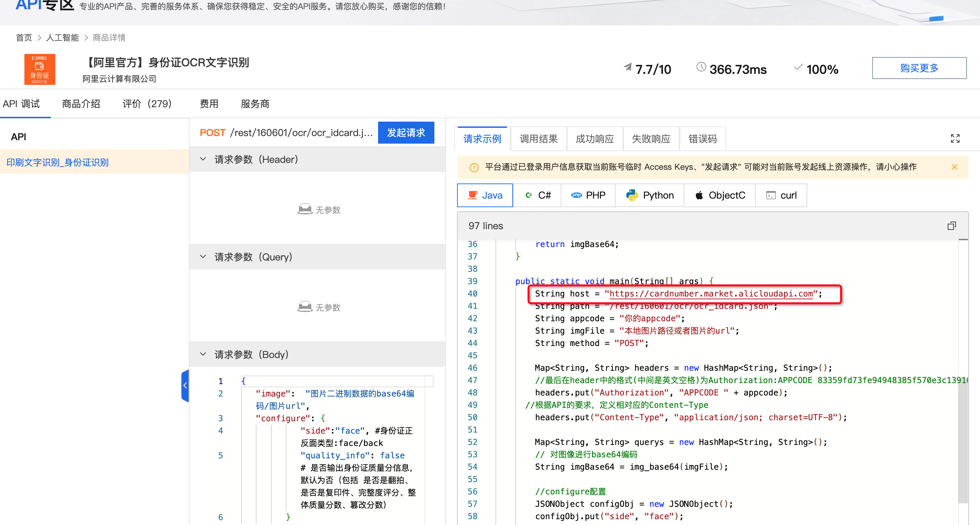Open the API 调试 tab
980x525 pixels.
pos(21,103)
